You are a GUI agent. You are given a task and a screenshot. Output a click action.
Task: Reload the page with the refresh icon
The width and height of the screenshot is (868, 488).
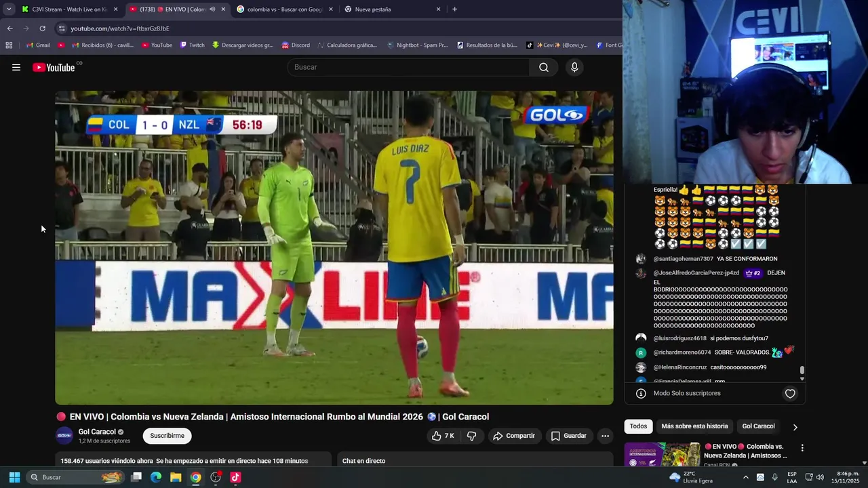[x=42, y=28]
